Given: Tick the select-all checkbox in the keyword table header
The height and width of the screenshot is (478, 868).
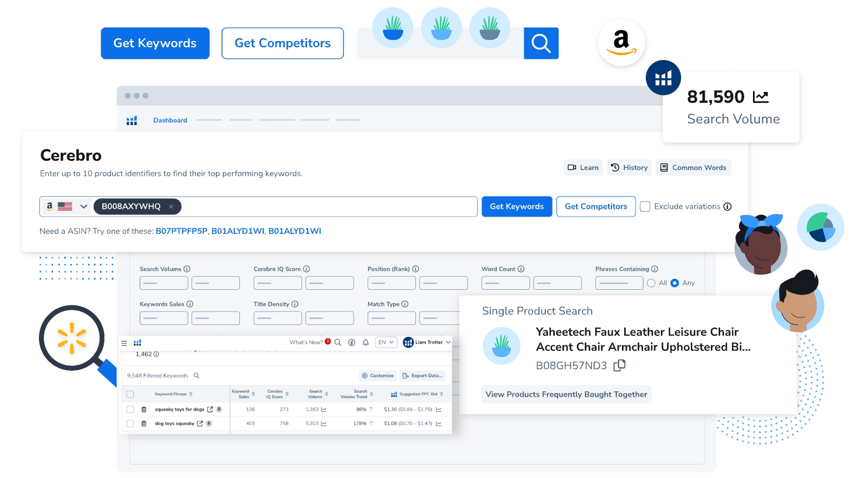Looking at the screenshot, I should tap(130, 394).
